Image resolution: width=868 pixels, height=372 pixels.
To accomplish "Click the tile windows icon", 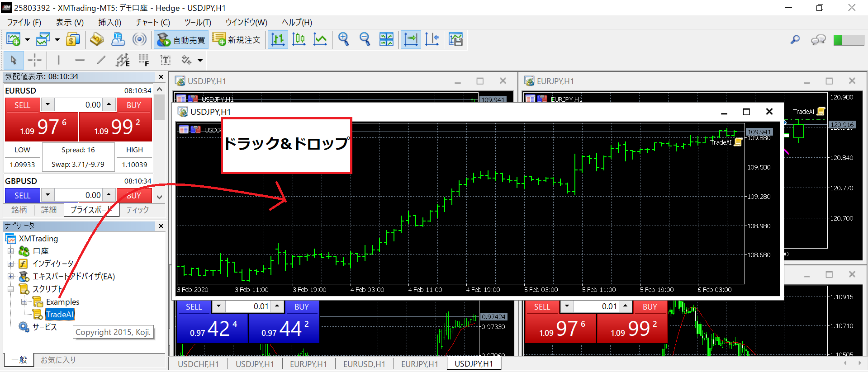I will (386, 40).
